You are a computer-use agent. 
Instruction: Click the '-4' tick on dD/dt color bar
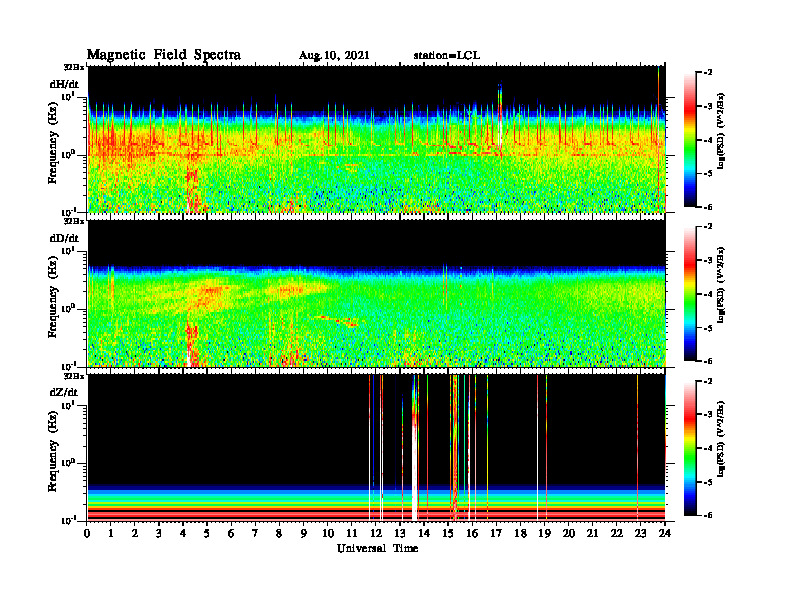(x=708, y=294)
